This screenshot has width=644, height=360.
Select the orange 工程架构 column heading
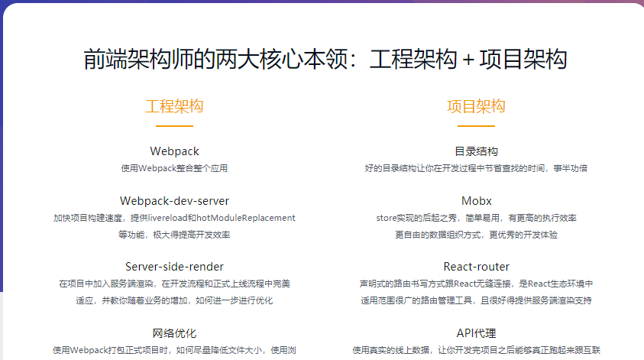pos(174,106)
